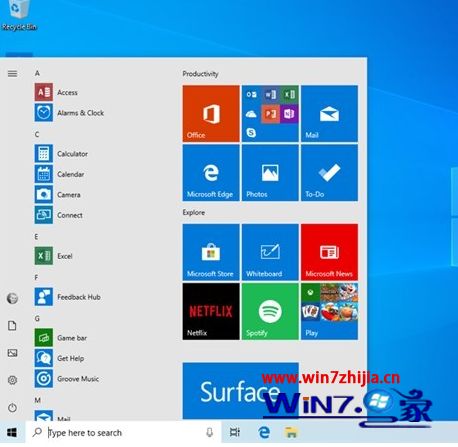Click the microphone icon in search box
458x447 pixels.
click(x=209, y=433)
